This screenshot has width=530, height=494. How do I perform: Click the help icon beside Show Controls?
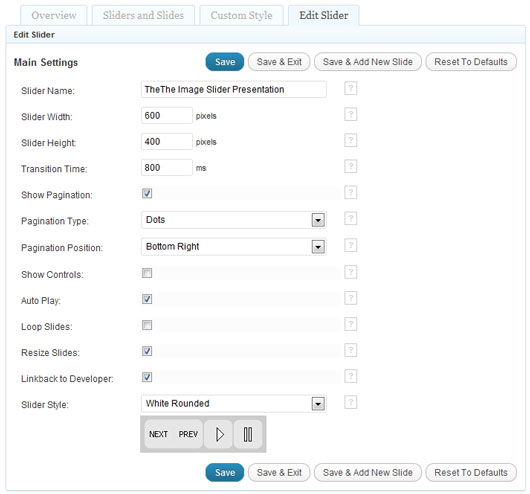tap(351, 272)
